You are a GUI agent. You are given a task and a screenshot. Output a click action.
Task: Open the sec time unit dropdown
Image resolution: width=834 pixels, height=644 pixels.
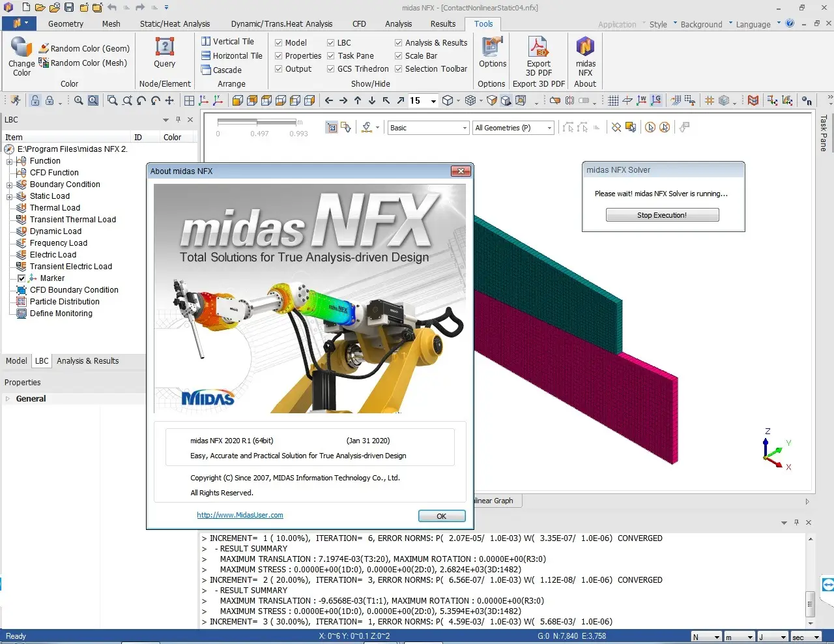(x=806, y=637)
